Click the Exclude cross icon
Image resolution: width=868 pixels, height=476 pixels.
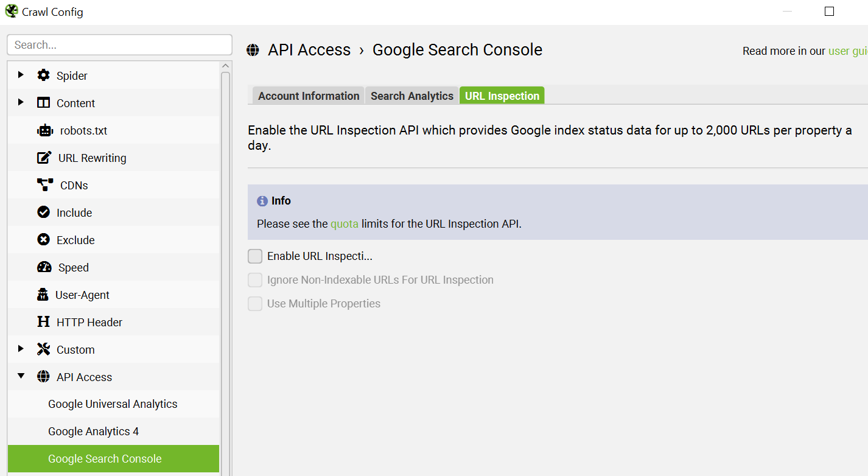(43, 240)
